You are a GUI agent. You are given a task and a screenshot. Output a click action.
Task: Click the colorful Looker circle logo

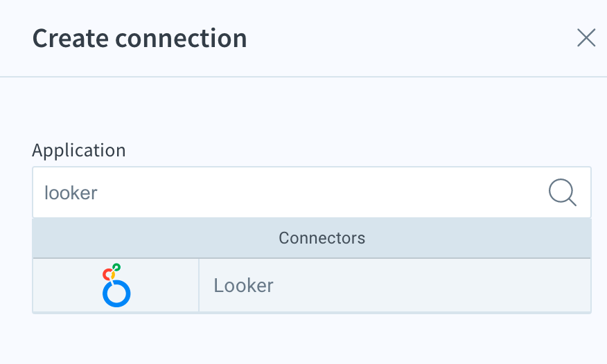coord(116,285)
